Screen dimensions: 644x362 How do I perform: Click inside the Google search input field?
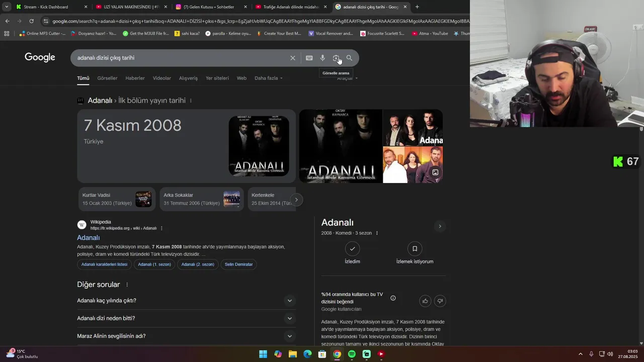tap(181, 58)
